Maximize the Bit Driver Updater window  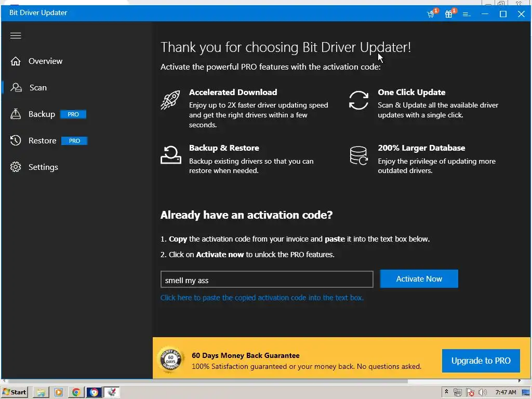[503, 14]
